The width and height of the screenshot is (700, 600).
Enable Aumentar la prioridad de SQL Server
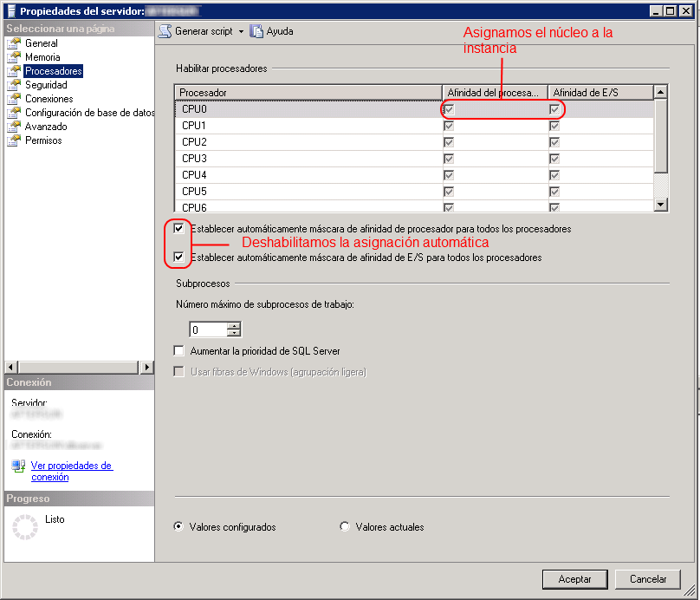tap(179, 351)
